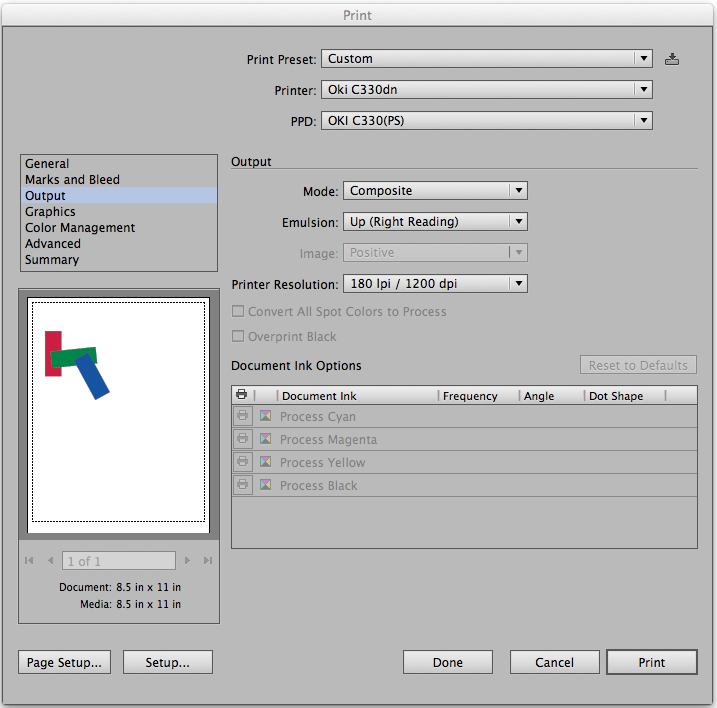Click Process Yellow ink type icon
717x708 pixels.
[x=266, y=461]
